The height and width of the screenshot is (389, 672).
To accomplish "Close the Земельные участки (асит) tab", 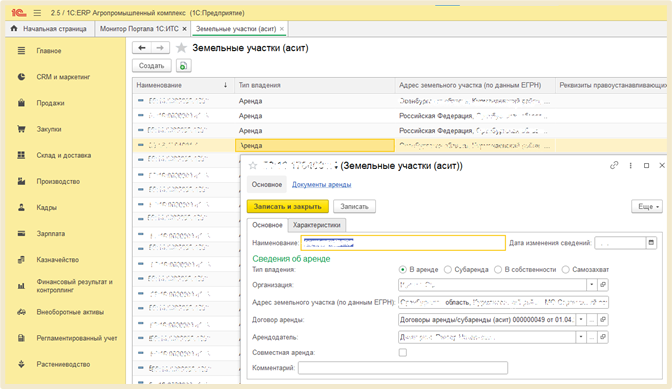I will pos(282,29).
